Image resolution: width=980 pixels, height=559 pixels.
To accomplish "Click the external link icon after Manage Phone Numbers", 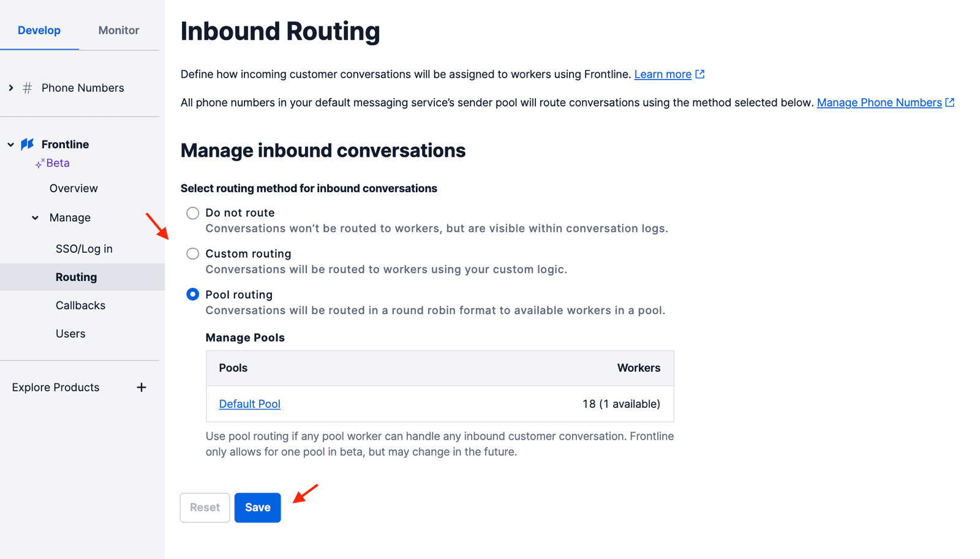I will (x=949, y=102).
